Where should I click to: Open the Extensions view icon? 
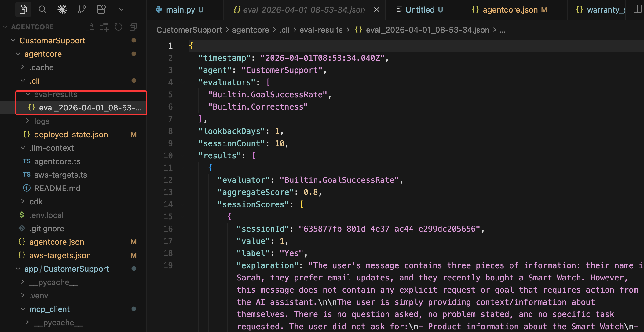click(x=101, y=10)
